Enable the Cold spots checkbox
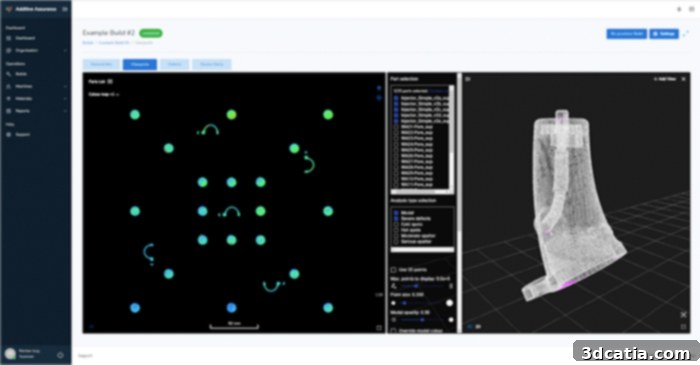 (x=396, y=224)
